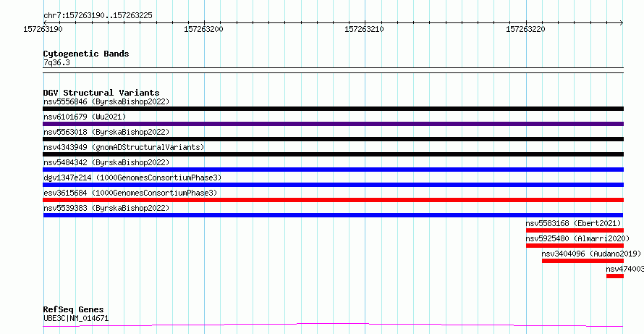Viewport: 644px width, 334px height.
Task: Select the red nsv5583168 variant bar
Action: (x=575, y=230)
